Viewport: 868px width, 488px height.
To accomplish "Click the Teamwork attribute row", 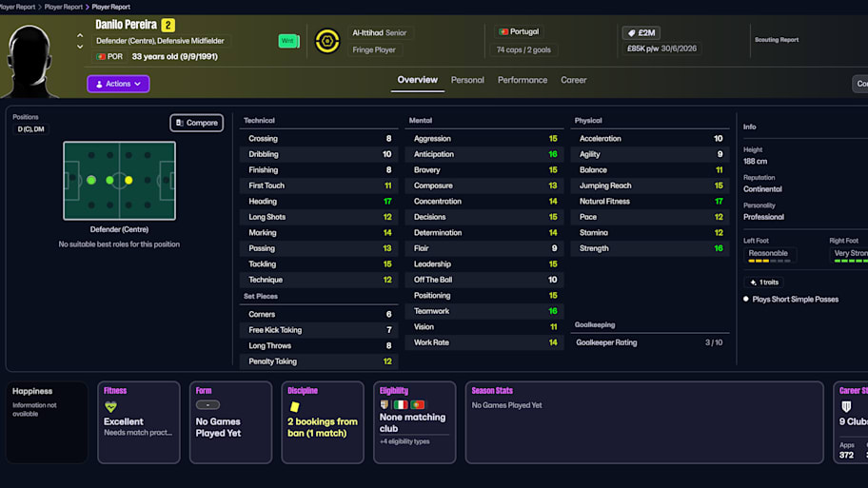I will pyautogui.click(x=484, y=311).
